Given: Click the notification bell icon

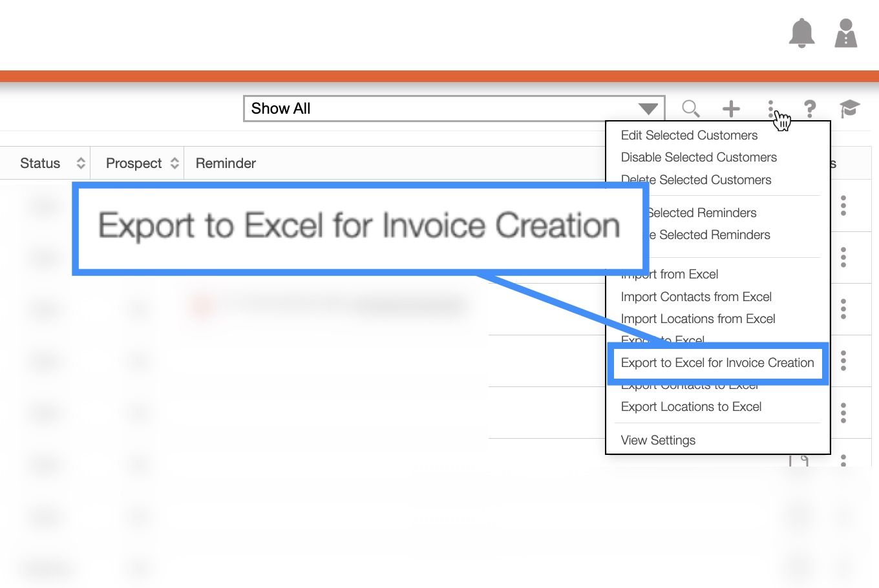Looking at the screenshot, I should point(801,33).
